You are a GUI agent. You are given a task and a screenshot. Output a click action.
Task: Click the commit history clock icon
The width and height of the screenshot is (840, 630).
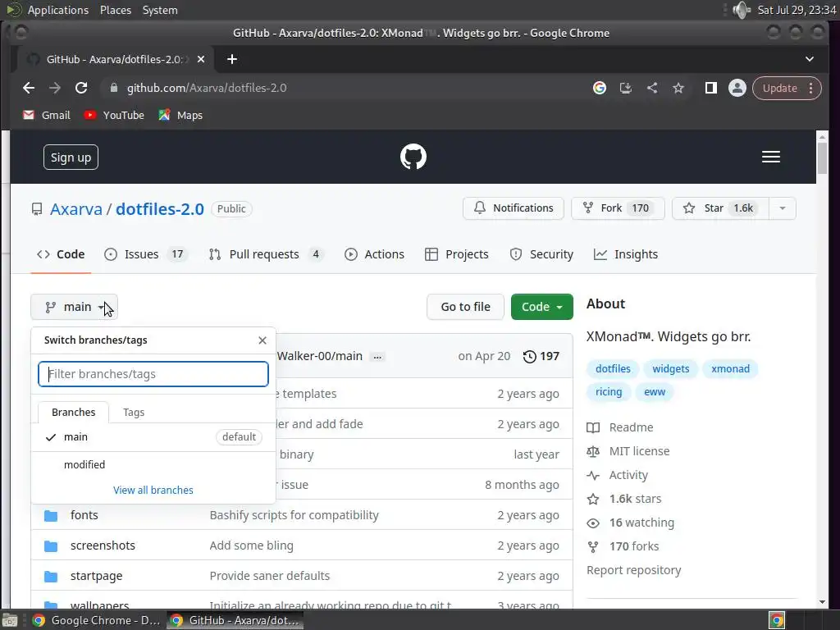(529, 356)
